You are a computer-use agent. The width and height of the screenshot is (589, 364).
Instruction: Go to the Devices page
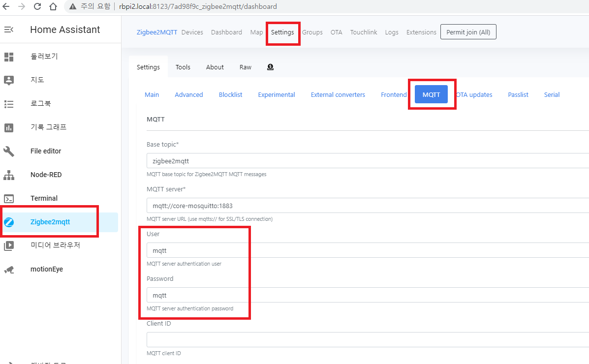click(x=192, y=32)
